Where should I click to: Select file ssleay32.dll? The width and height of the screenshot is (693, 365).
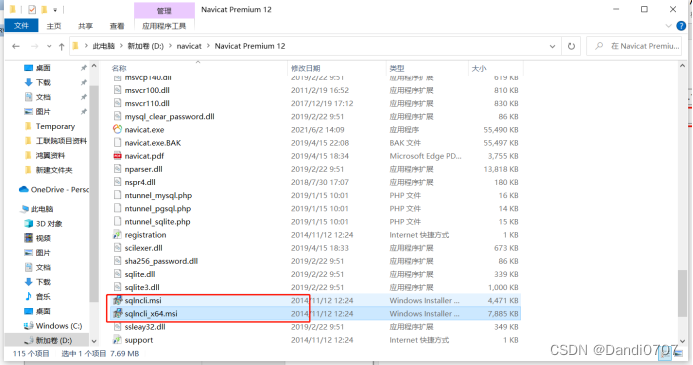point(145,327)
